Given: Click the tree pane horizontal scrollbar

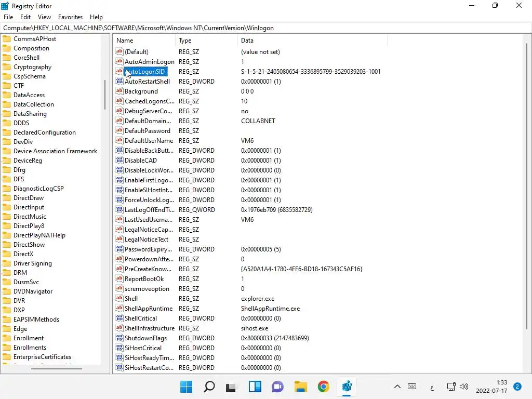Looking at the screenshot, I should click(56, 368).
